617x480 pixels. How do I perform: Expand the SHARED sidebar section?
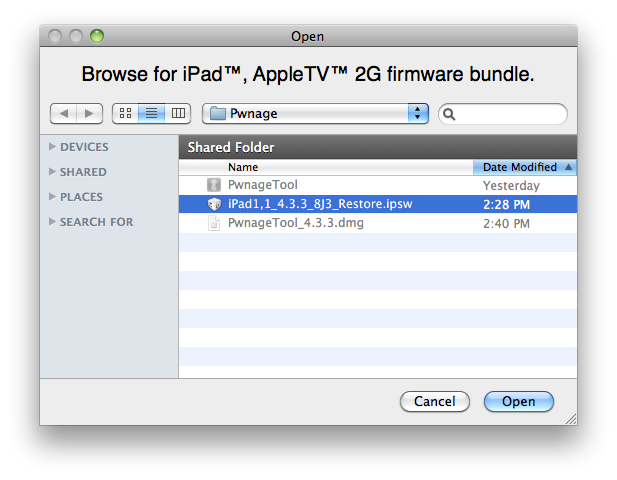tap(53, 172)
